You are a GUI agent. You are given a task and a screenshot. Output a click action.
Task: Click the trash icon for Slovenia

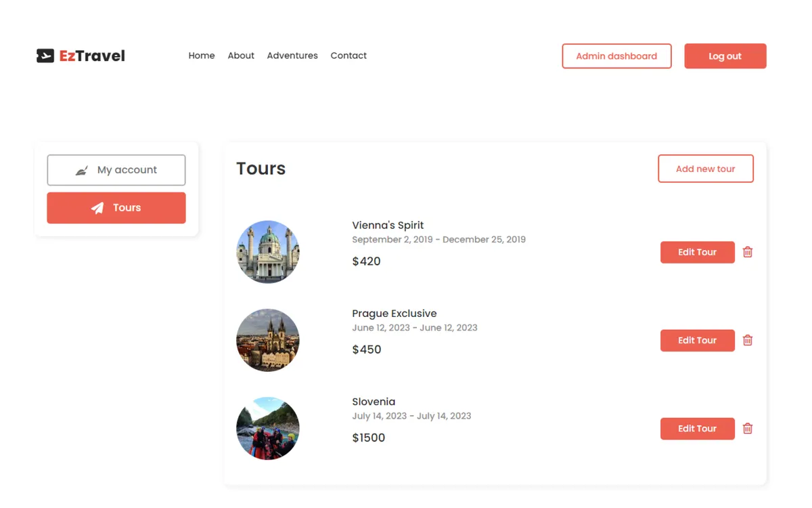coord(748,428)
